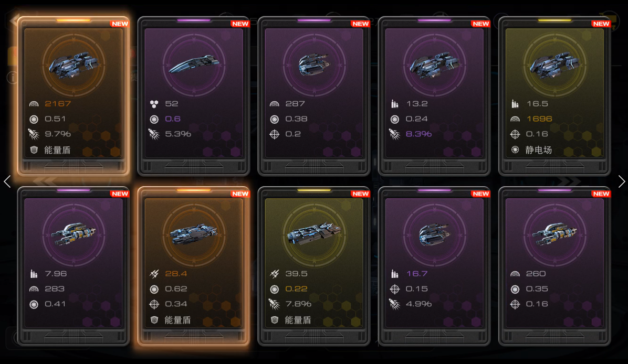The image size is (628, 364).
Task: Select the card with 260, 0.35, 0.16
Action: (x=554, y=266)
